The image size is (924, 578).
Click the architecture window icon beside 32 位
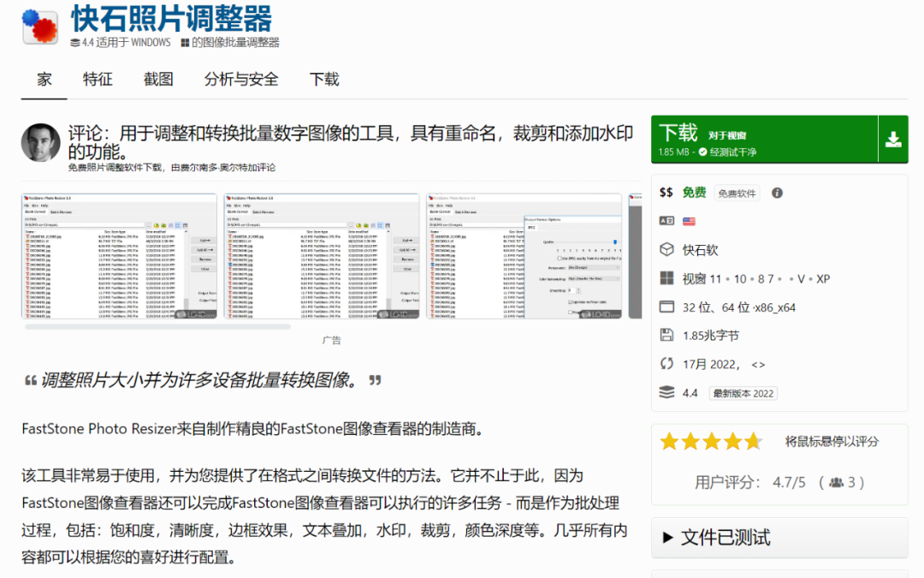point(666,307)
